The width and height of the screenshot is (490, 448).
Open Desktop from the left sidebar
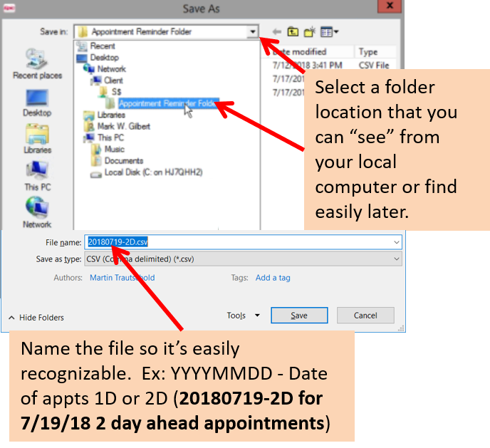[x=37, y=100]
